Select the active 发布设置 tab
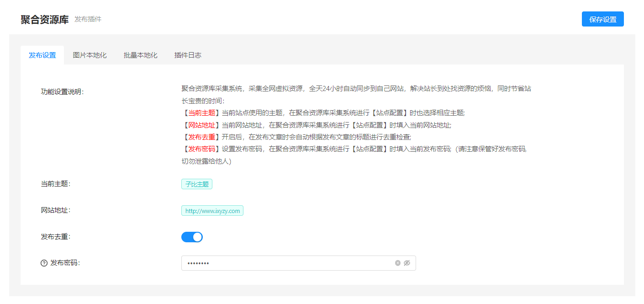This screenshot has height=304, width=644. point(42,54)
